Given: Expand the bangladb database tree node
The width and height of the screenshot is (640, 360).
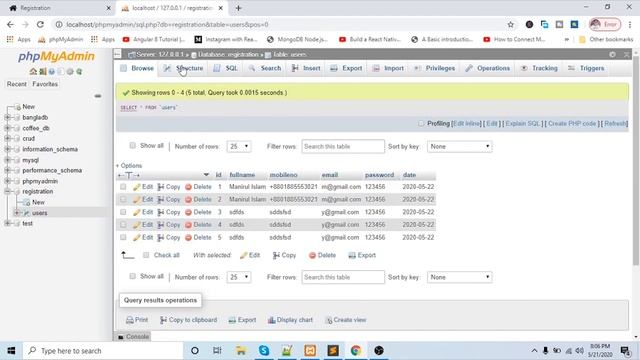Looking at the screenshot, I should click(x=7, y=118).
